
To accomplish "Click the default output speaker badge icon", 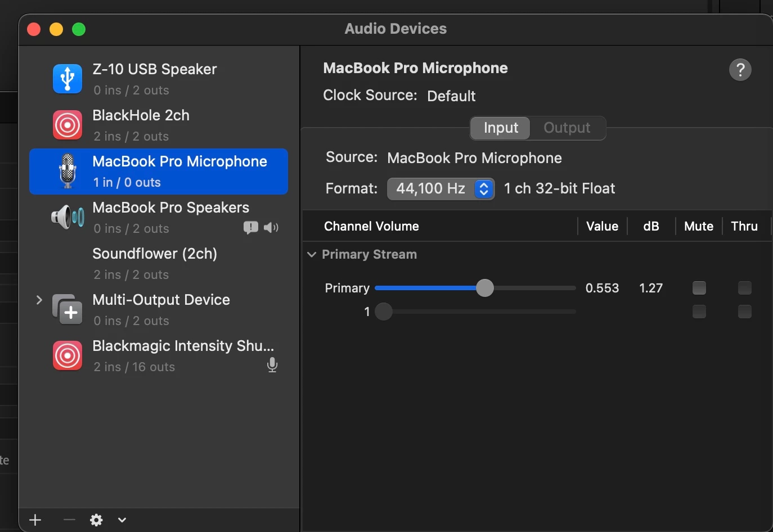I will [x=271, y=227].
